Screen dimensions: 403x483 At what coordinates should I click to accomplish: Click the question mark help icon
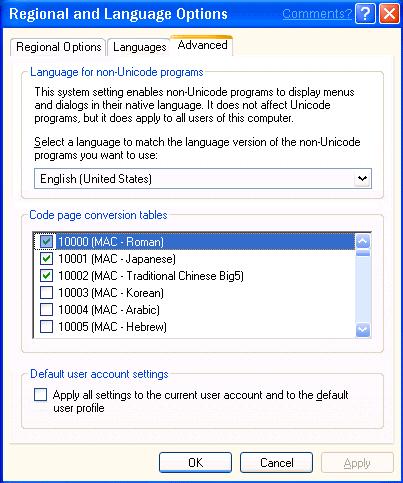coord(365,14)
